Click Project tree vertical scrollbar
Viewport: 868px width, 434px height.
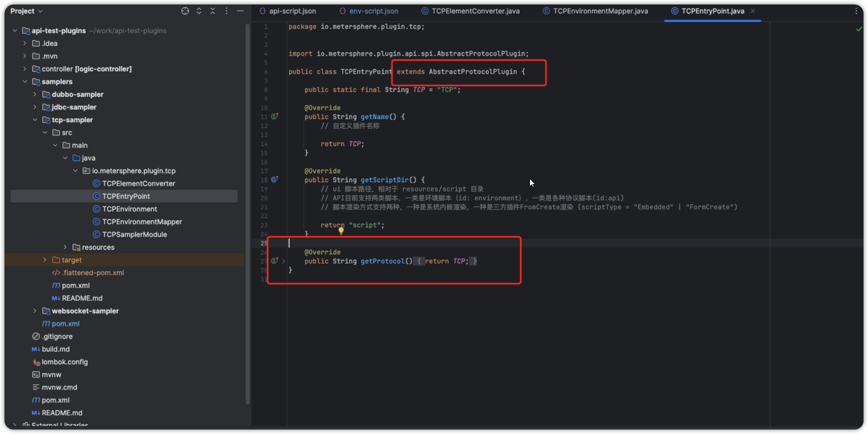[x=247, y=214]
